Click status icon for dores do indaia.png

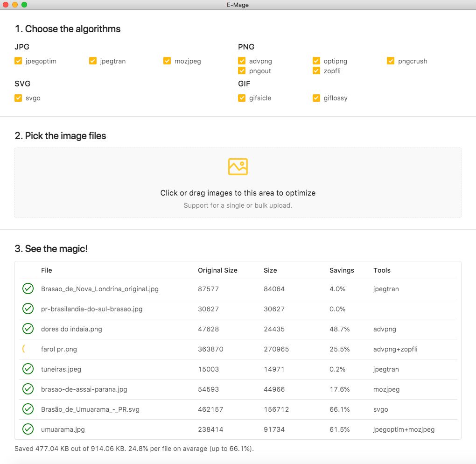click(x=28, y=329)
